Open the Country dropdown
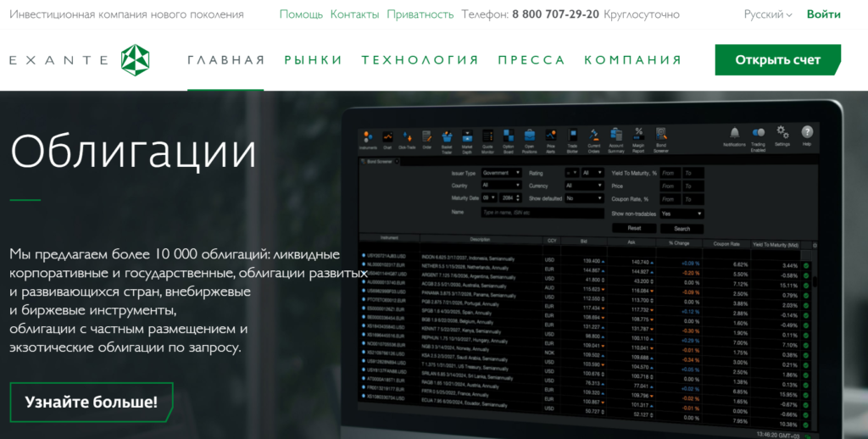Screen dimensions: 868x439 [501, 186]
